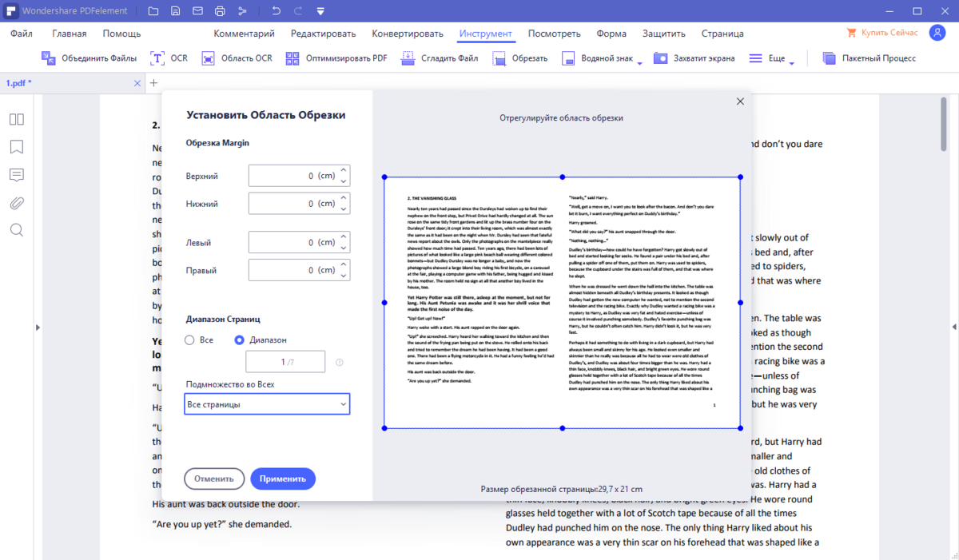
Task: Click Оптимизировать PDF
Action: (336, 58)
